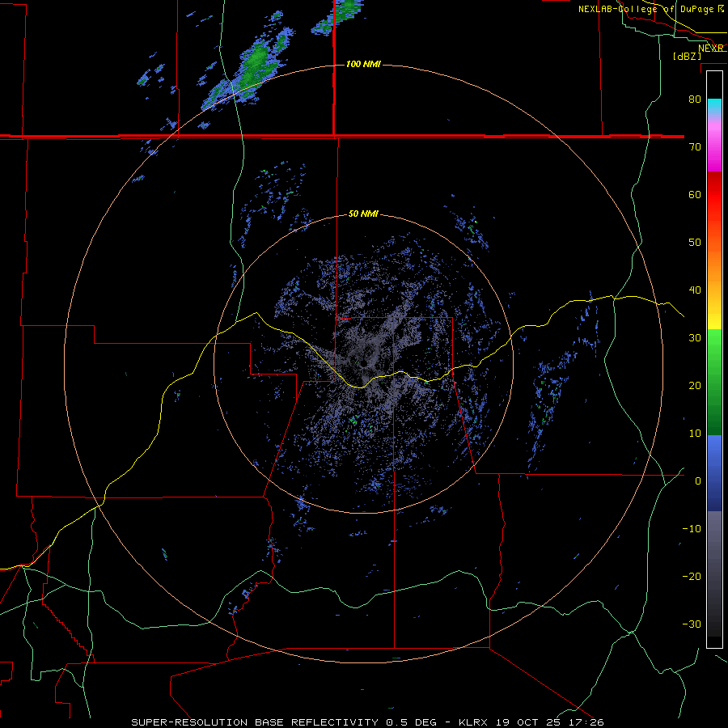
Task: Click the 70 value on the reflectivity scale
Action: (695, 147)
